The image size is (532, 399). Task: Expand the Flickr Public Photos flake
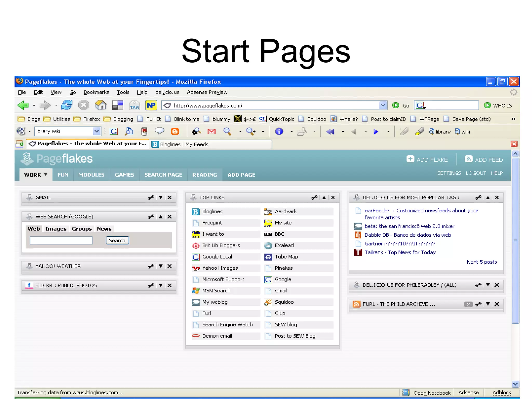161,285
